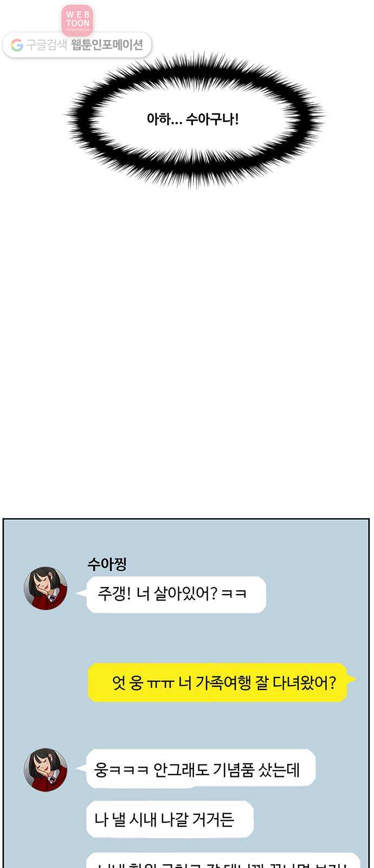
Task: Click the ㅋㅋ laugh at first message end
Action: [x=234, y=594]
